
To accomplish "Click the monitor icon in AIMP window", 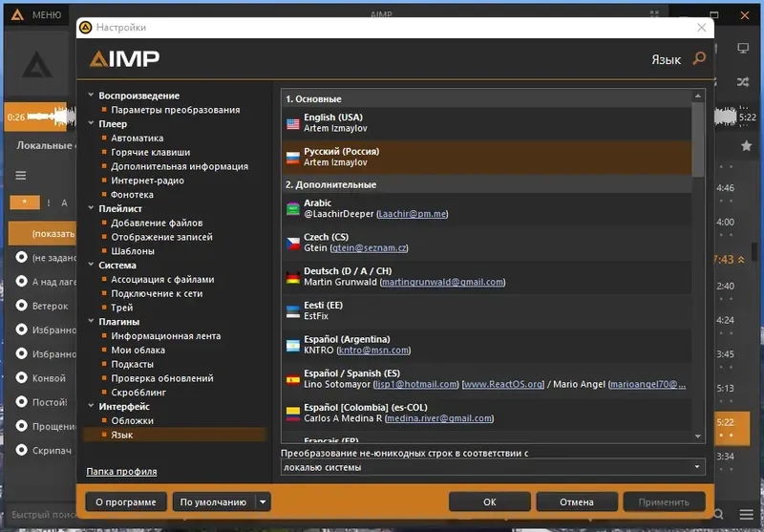I will coord(743,48).
